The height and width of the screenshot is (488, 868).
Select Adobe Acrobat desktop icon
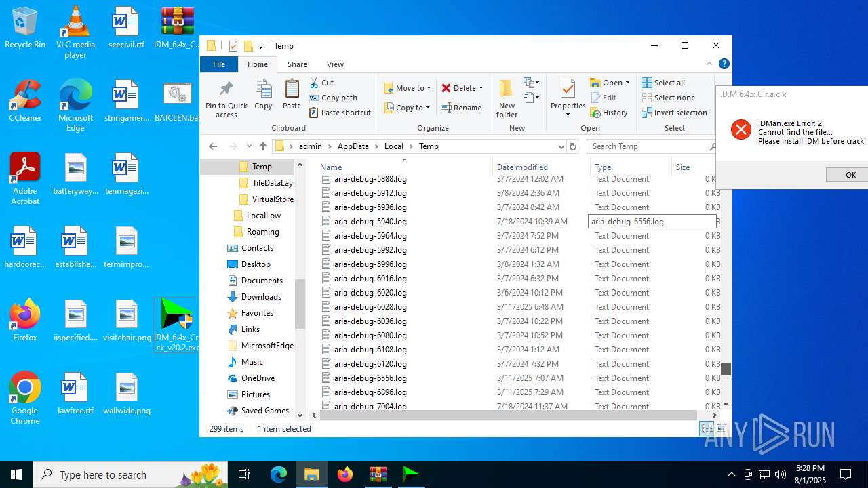[x=25, y=179]
